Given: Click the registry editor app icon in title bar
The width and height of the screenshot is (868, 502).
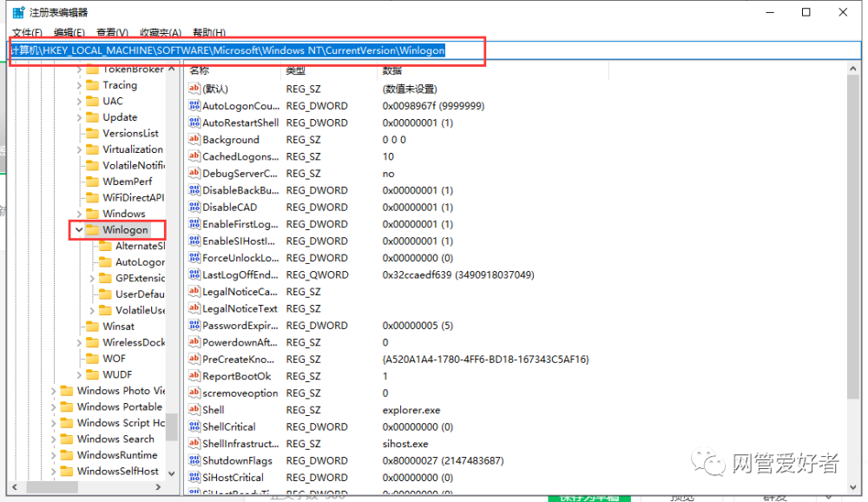Looking at the screenshot, I should [18, 12].
